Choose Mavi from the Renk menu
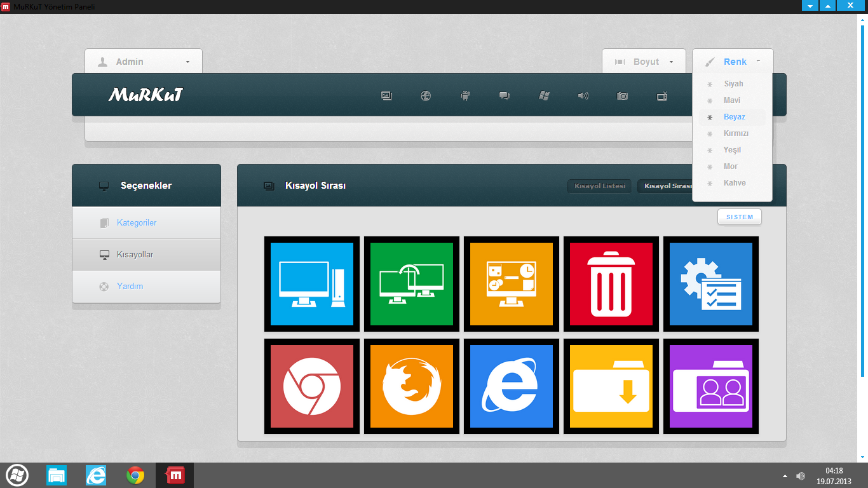 point(733,100)
